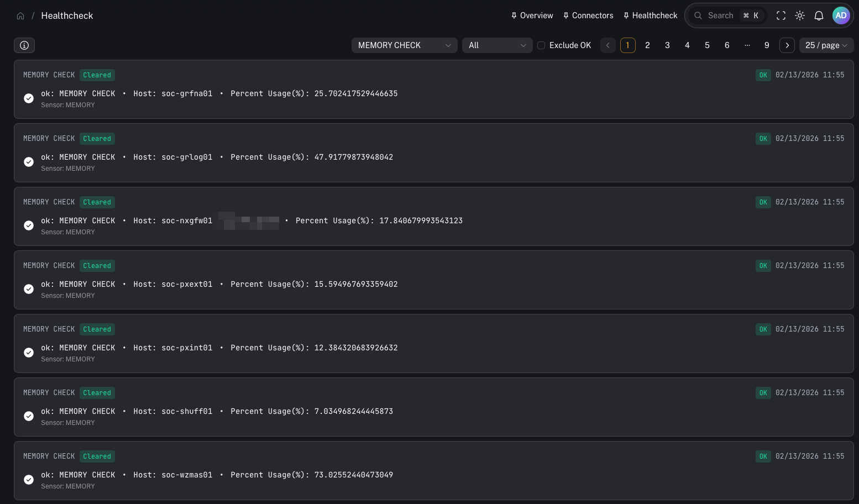Expand the All severity dropdown
Screen dimensions: 859x504
click(496, 45)
